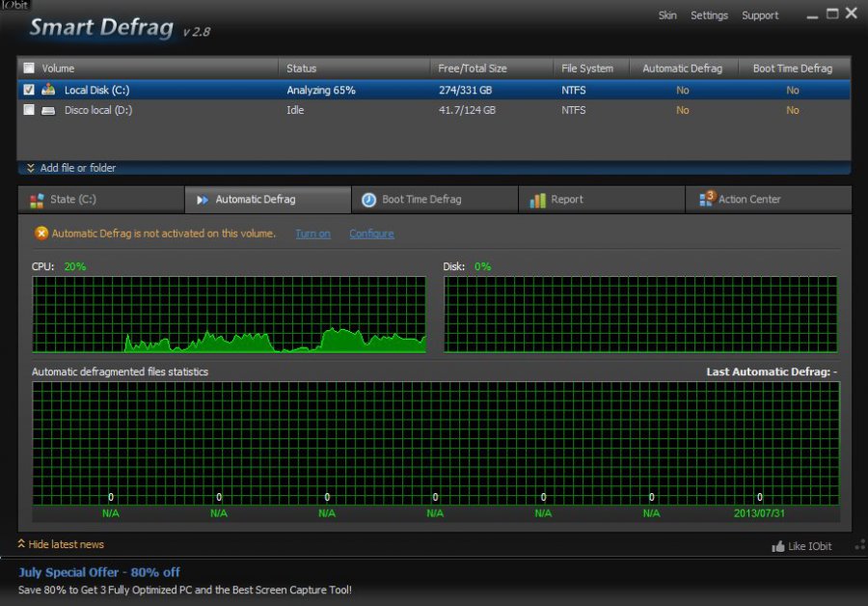Sort by the Status column header

301,69
